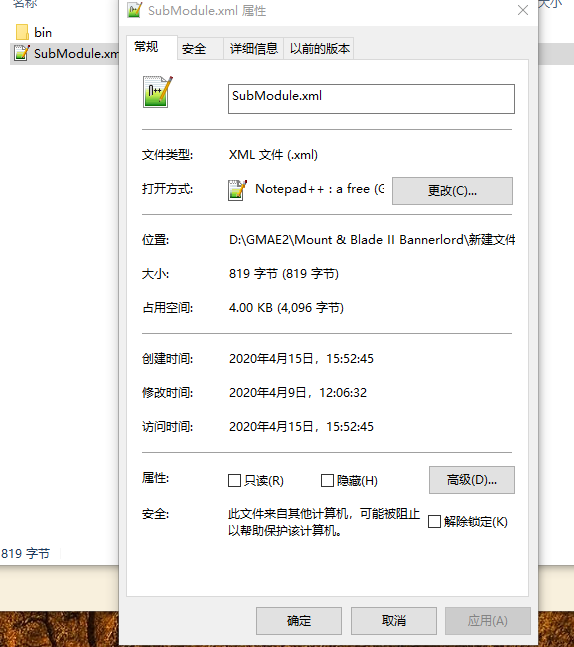This screenshot has height=647, width=574.
Task: Select SubModule.xml file icon in Explorer
Action: click(x=22, y=53)
